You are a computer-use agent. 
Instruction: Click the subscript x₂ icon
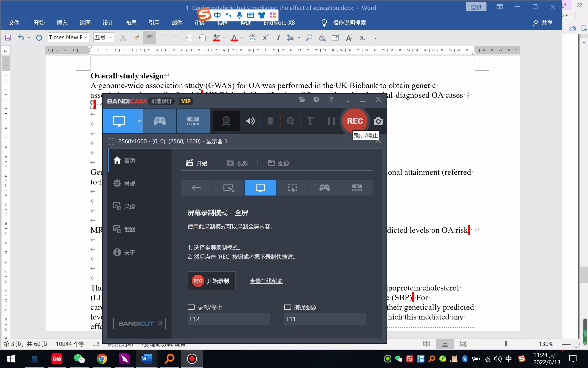click(362, 37)
